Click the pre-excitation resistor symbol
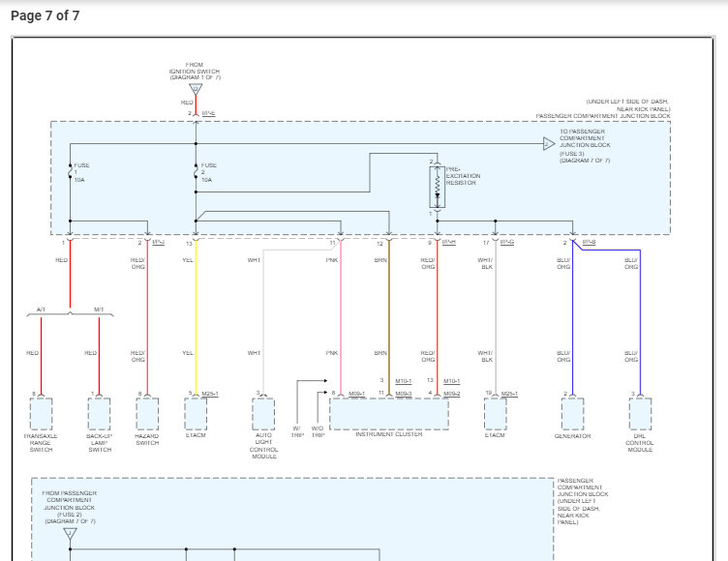The height and width of the screenshot is (561, 728). (437, 187)
